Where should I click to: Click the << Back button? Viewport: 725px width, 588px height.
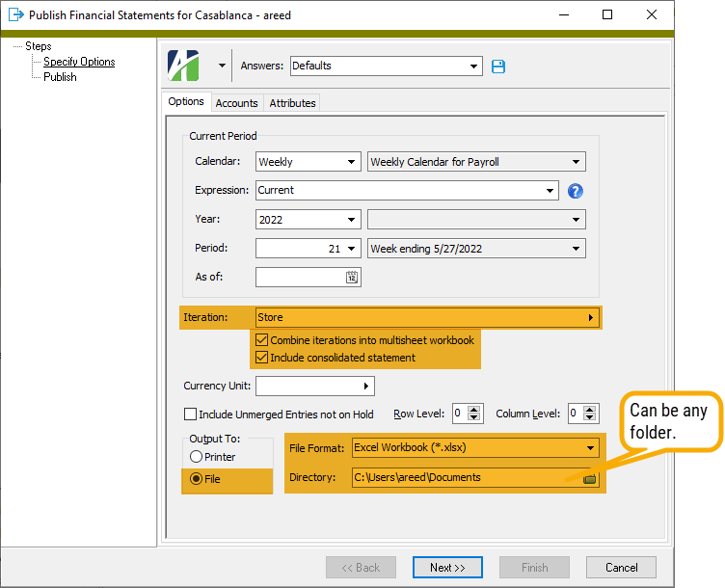(361, 567)
